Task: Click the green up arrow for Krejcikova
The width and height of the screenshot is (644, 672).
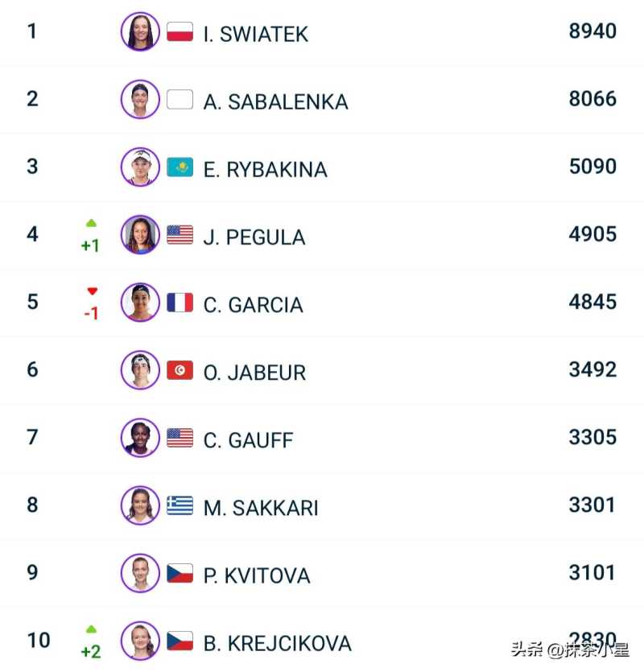Action: (91, 629)
